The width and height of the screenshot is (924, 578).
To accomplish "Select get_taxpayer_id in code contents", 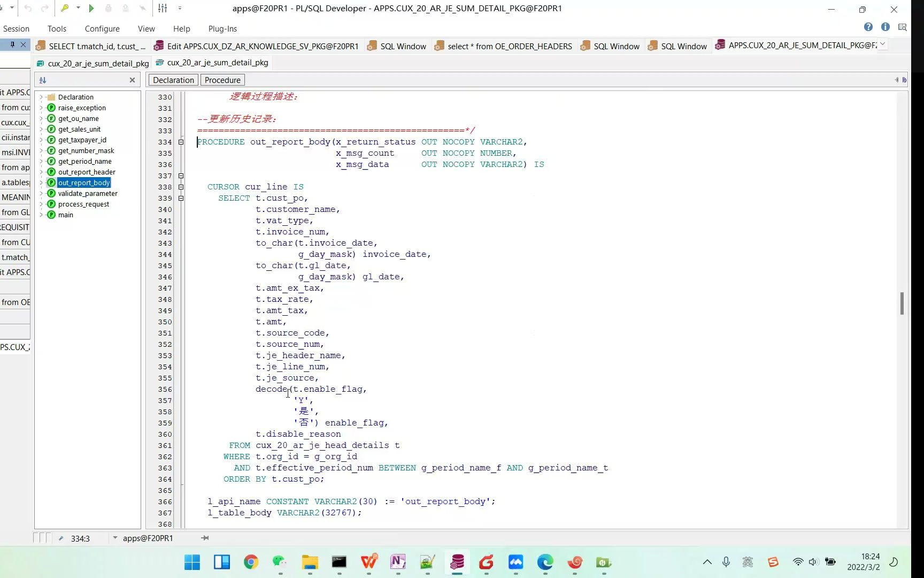I will coord(82,140).
